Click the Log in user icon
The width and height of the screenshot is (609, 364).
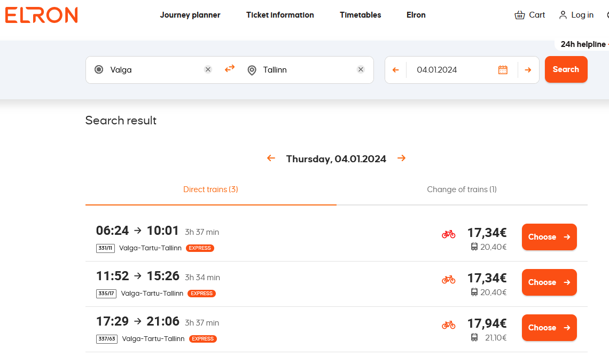pos(563,15)
